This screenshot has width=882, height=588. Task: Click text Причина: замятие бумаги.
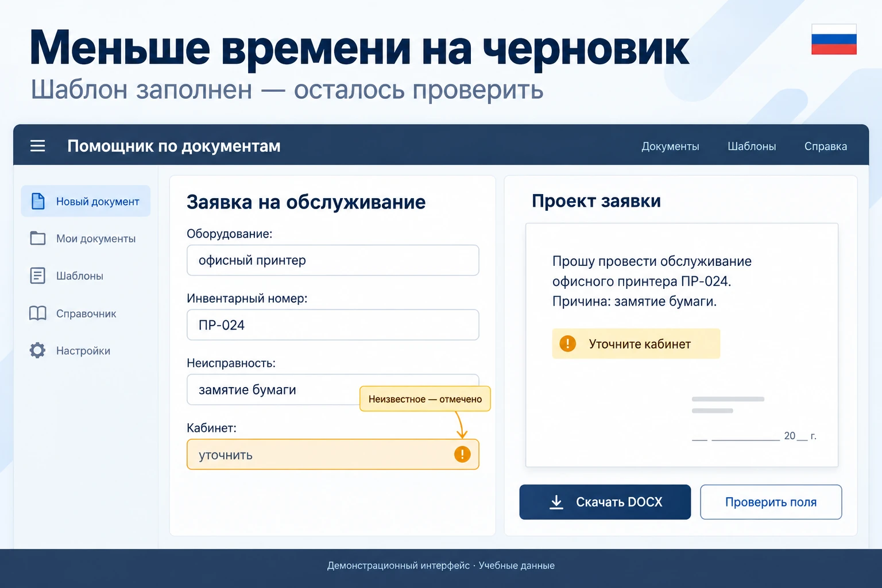click(635, 301)
